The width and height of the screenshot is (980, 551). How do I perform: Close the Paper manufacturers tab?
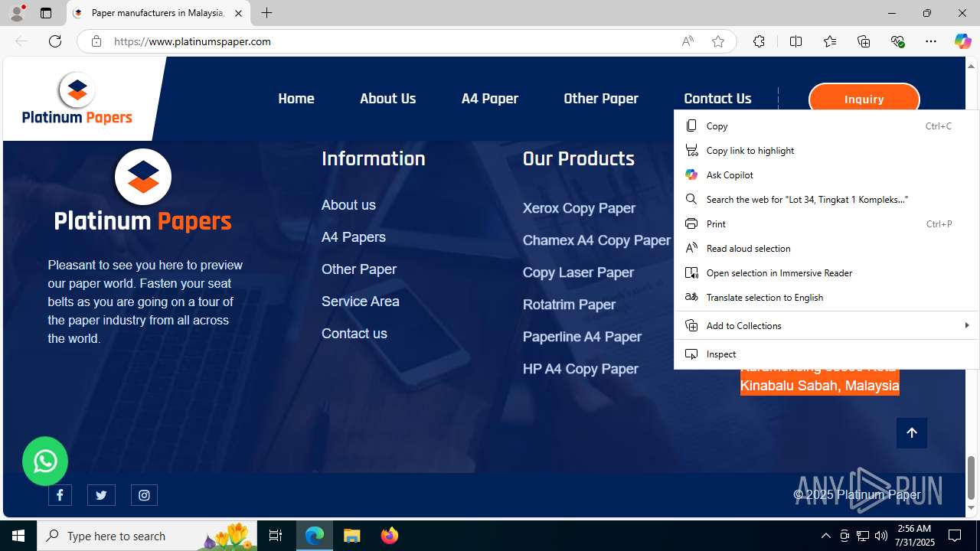238,13
